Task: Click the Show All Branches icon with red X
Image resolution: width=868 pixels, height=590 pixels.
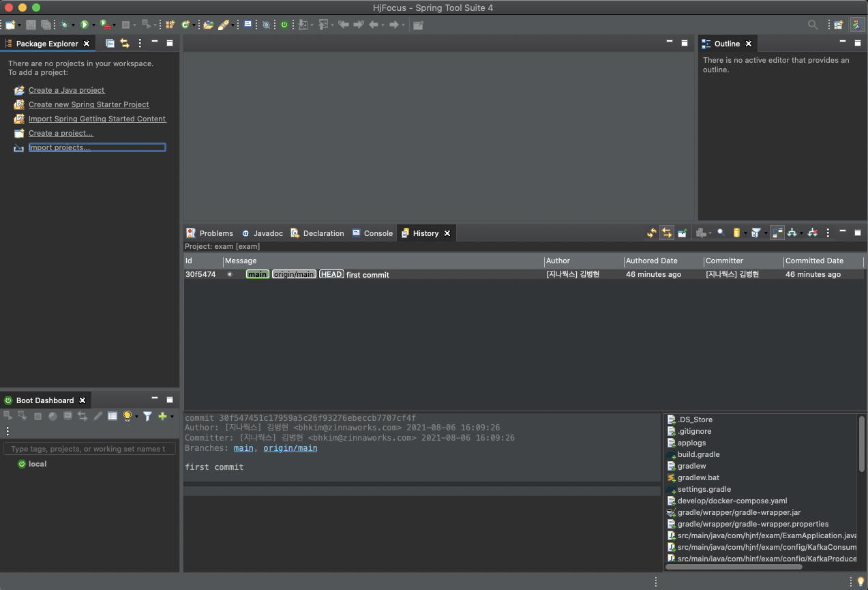Action: coord(812,233)
